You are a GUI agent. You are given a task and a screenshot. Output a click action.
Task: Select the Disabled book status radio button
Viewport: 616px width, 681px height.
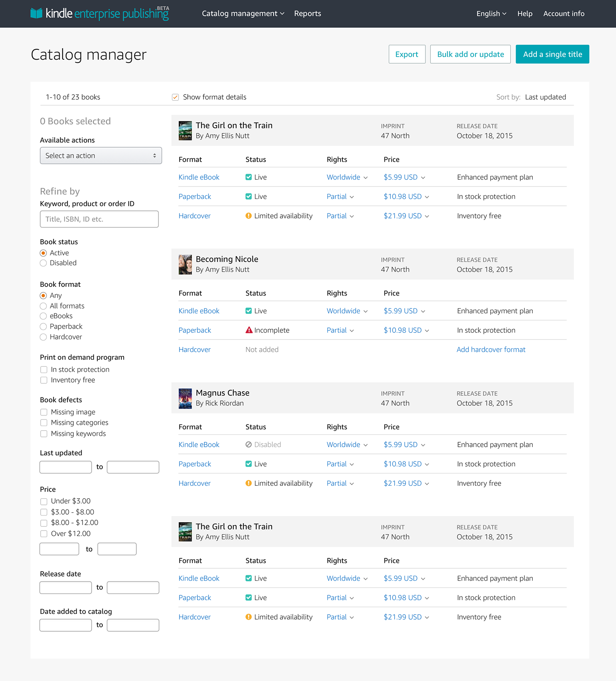click(x=44, y=263)
